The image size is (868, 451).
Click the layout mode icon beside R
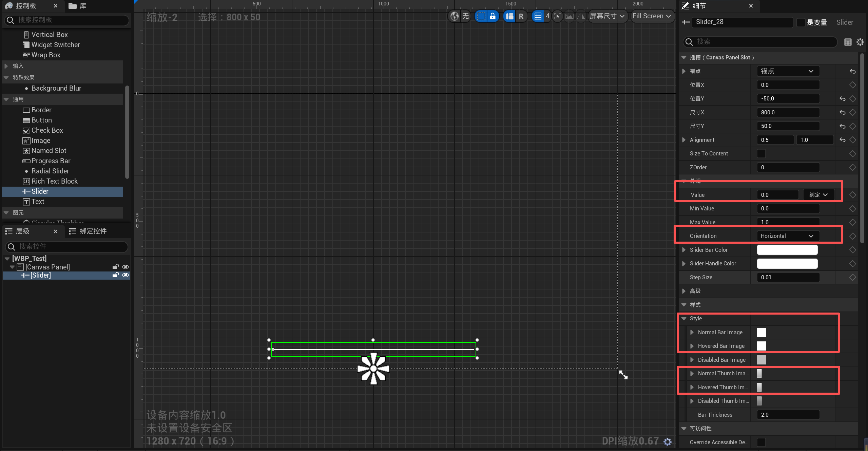(x=509, y=16)
